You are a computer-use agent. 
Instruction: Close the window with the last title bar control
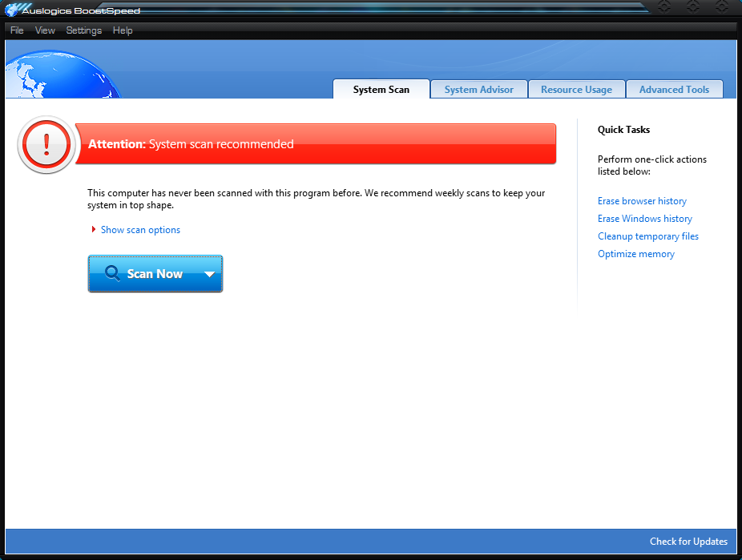coord(722,6)
